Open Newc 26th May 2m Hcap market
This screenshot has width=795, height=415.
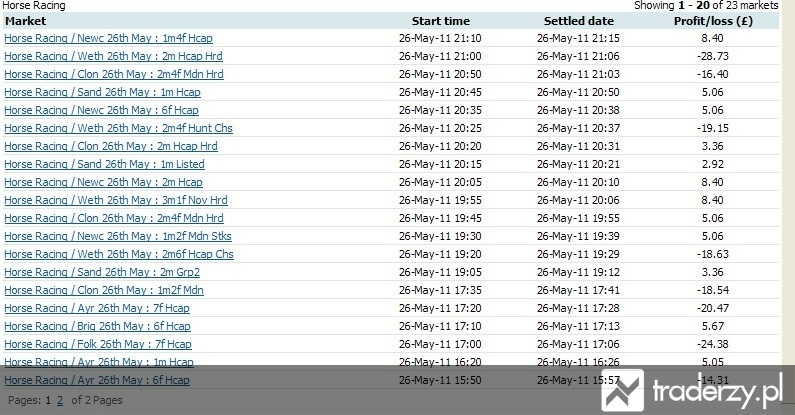103,182
